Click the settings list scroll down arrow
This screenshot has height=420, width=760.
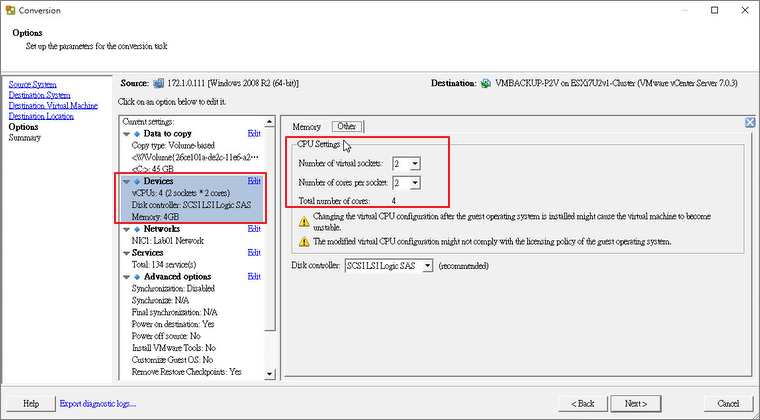pyautogui.click(x=270, y=374)
